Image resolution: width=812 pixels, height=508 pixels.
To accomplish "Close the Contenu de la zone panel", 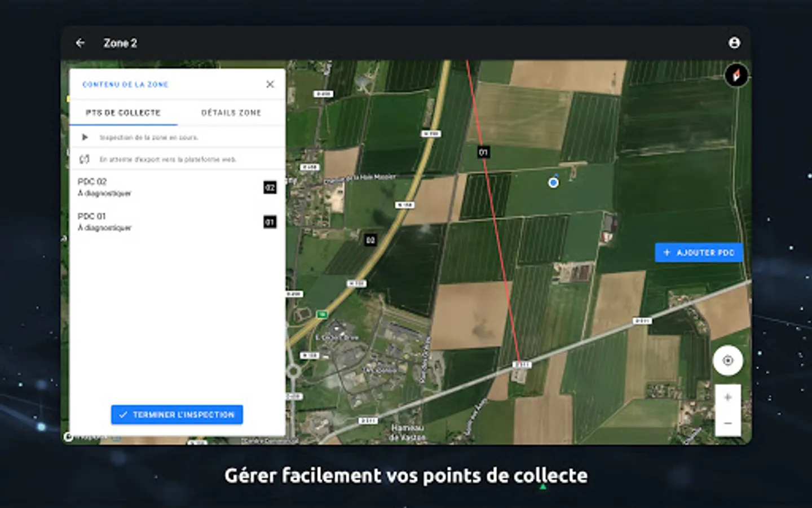I will click(x=270, y=84).
